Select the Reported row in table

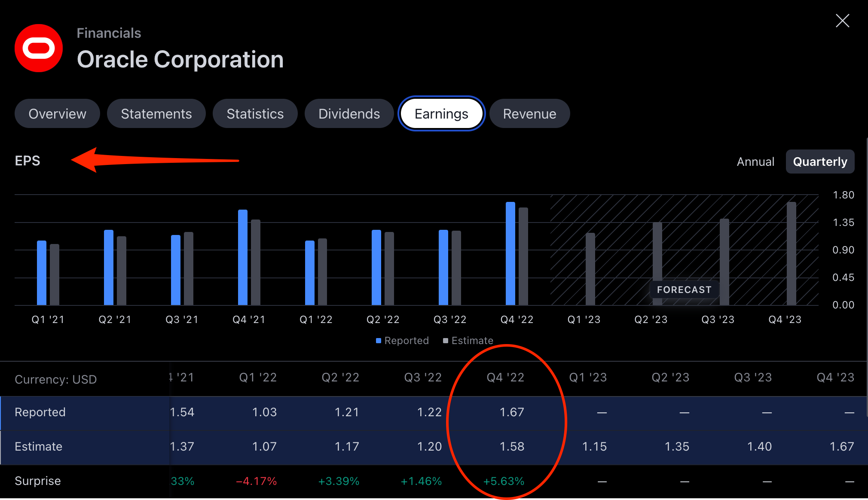point(40,412)
